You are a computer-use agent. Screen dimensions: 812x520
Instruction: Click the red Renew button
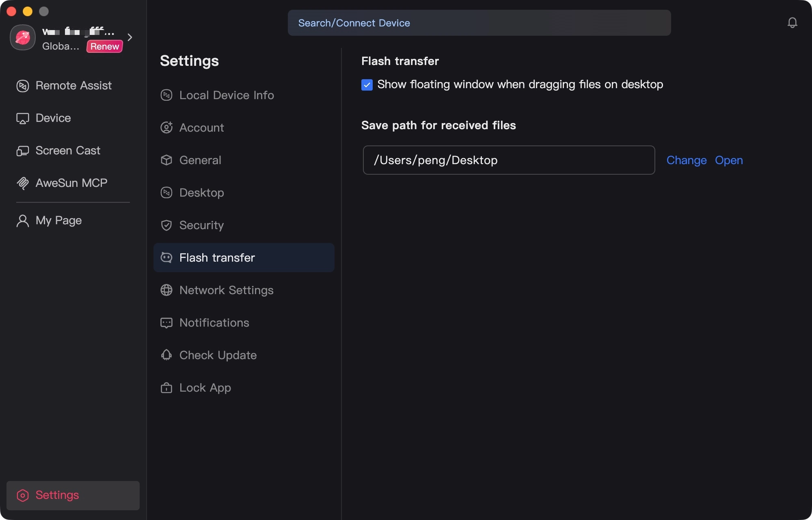pyautogui.click(x=105, y=46)
